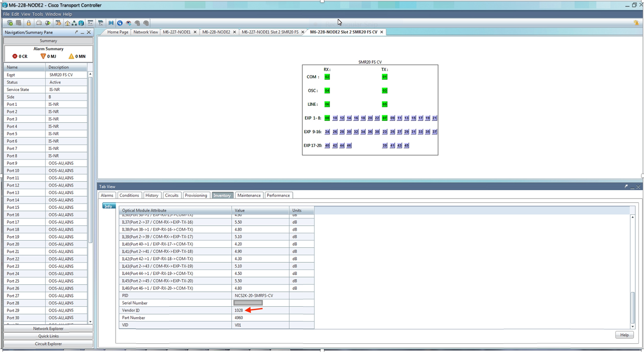Click the blue node-view globe toolbar icon
Screen dimensions: 644x352
pos(81,23)
